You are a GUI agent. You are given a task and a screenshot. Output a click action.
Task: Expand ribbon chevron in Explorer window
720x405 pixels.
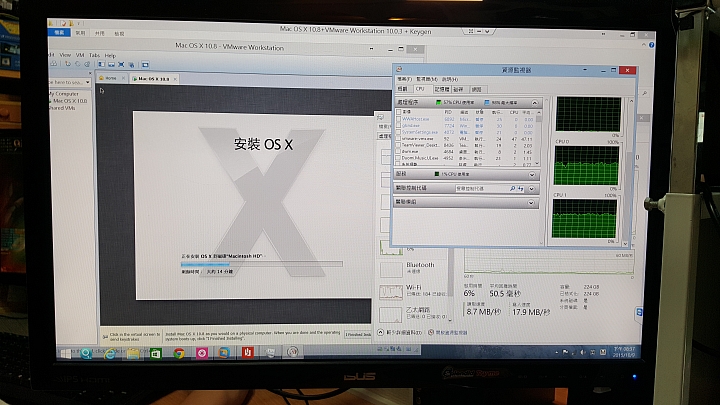(643, 45)
